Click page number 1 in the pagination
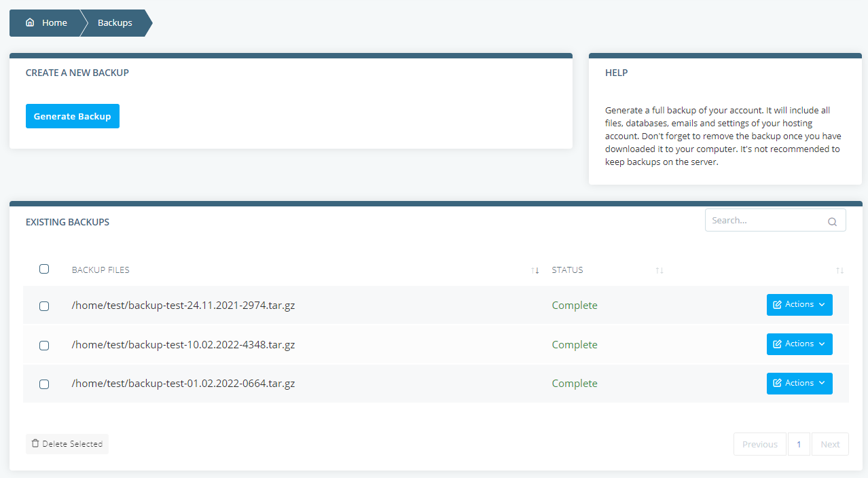The height and width of the screenshot is (478, 868). (799, 443)
